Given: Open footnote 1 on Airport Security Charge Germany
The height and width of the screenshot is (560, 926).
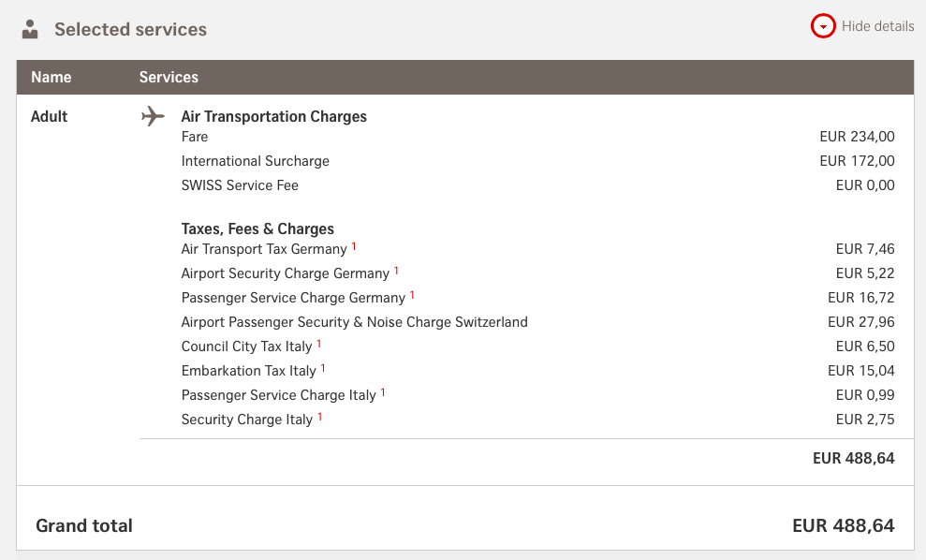Looking at the screenshot, I should 396,272.
